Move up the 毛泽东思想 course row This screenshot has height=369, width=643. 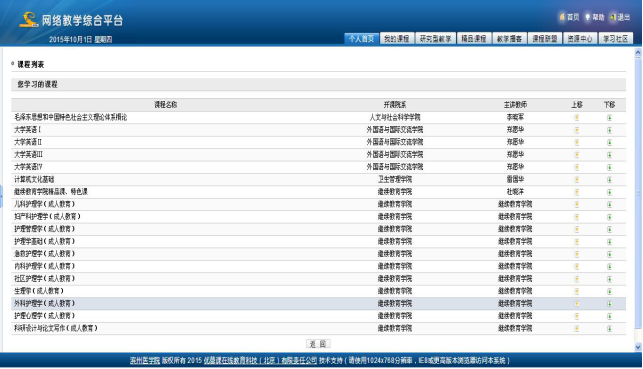point(577,118)
